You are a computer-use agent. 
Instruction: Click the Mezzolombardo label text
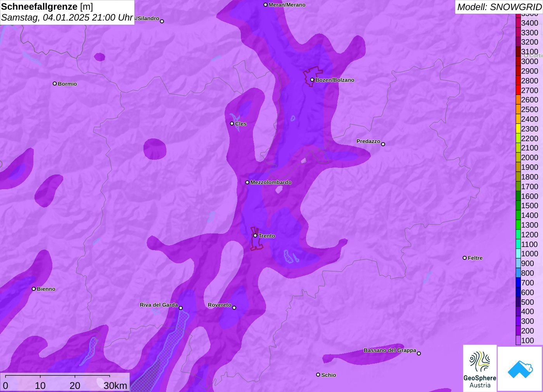click(271, 182)
